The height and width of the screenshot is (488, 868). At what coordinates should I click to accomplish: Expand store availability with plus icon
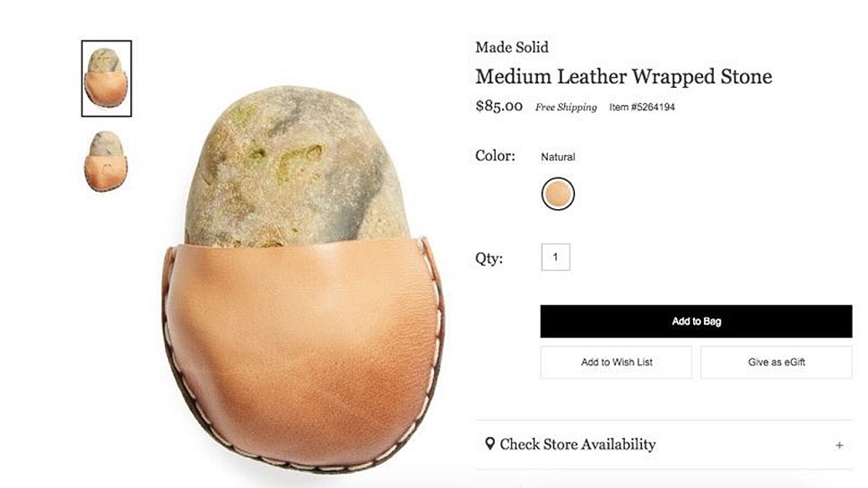click(x=839, y=445)
